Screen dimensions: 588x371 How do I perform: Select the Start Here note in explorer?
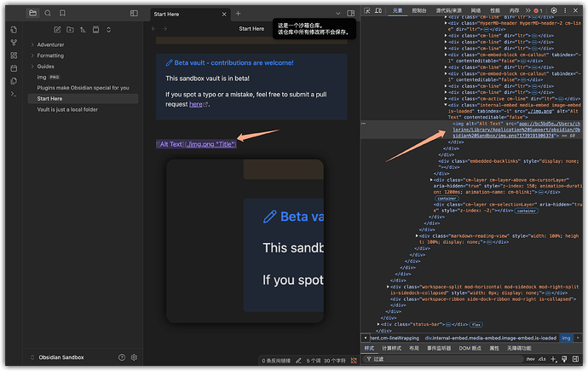click(83, 99)
